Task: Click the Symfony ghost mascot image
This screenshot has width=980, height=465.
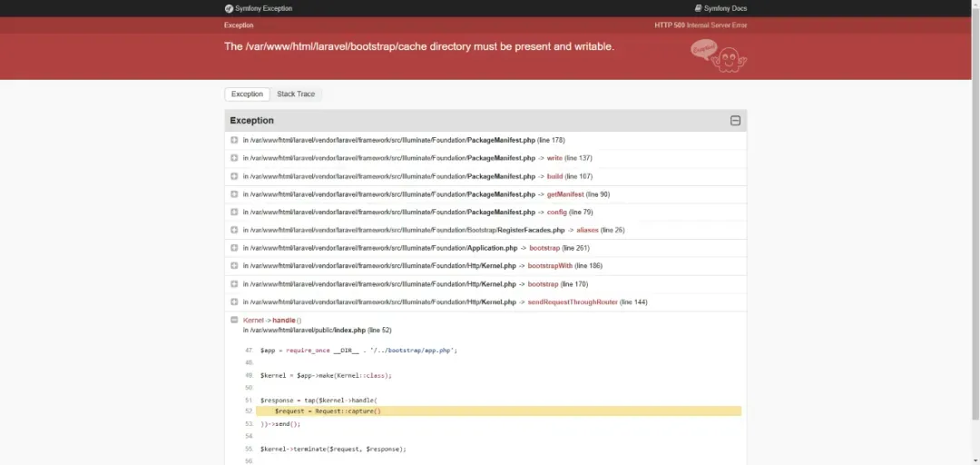Action: point(719,56)
